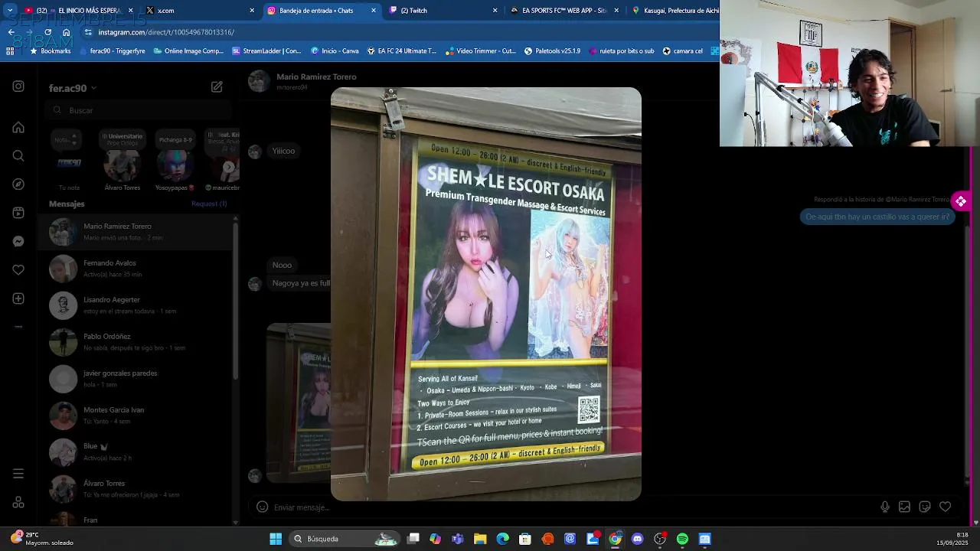Open the ferac90 - Triggerfyre bookmark
The image size is (980, 551).
(113, 51)
